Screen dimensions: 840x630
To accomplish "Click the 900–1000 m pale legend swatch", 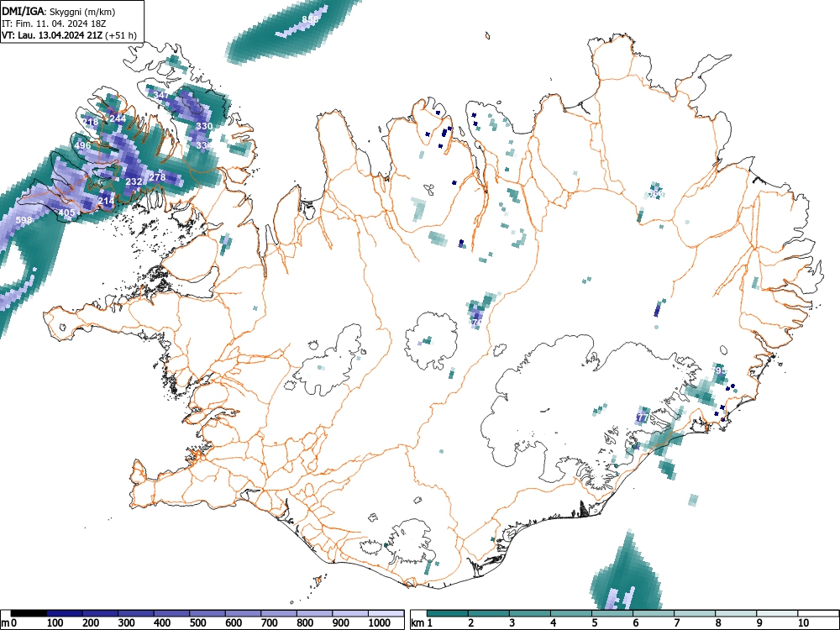I will point(350,613).
